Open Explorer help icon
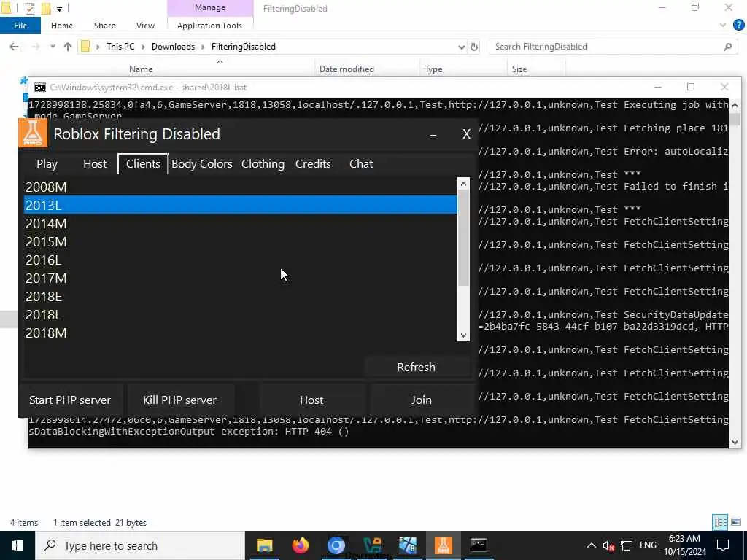747x560 pixels. (738, 26)
